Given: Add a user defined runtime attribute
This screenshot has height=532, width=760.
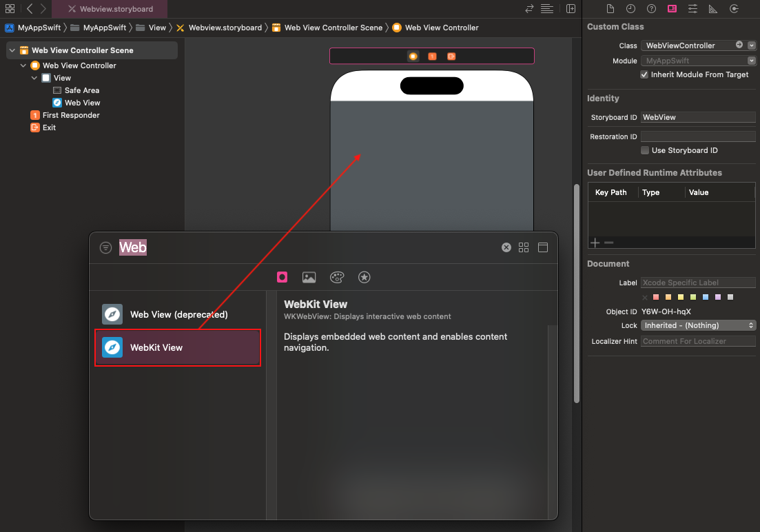Looking at the screenshot, I should click(595, 243).
